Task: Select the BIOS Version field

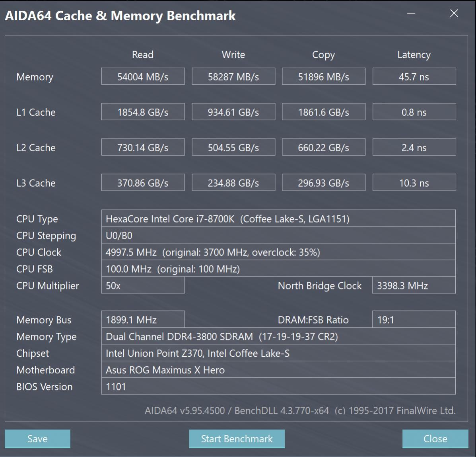Action: [x=278, y=387]
